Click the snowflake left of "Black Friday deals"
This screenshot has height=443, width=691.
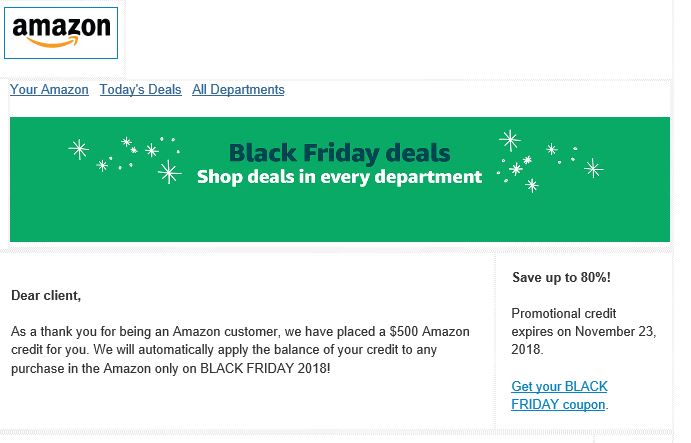pos(152,151)
